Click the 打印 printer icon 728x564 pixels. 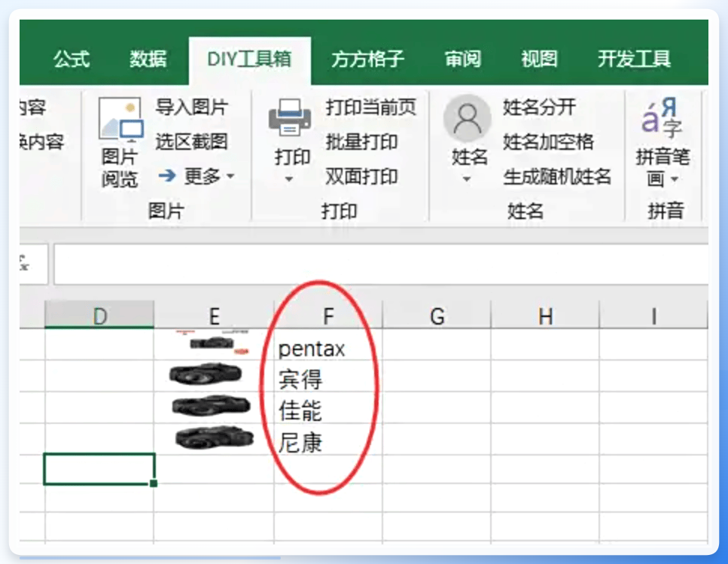(x=290, y=117)
